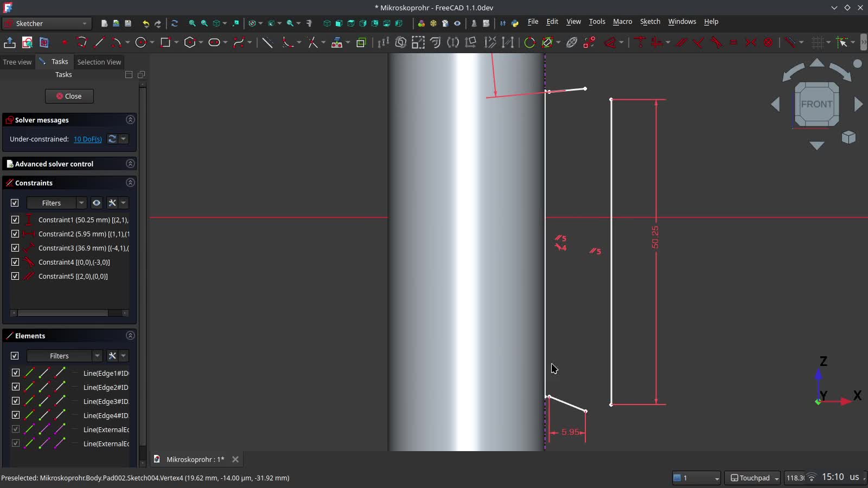Apply the parallel constraint tool
This screenshot has height=488, width=868.
(x=681, y=42)
